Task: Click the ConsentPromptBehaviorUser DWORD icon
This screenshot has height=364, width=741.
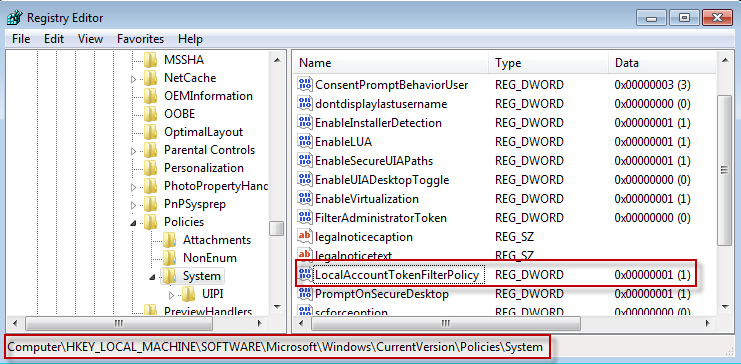Action: 305,85
